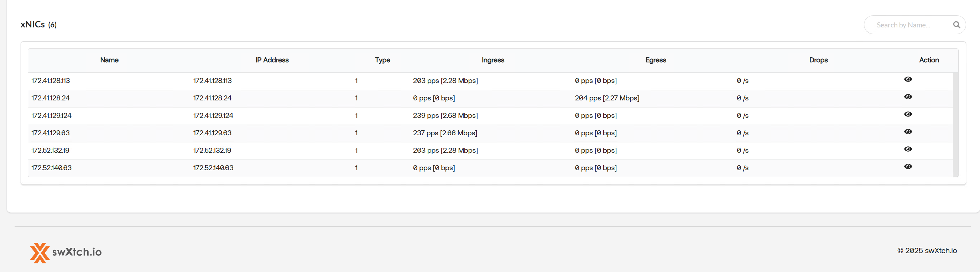The image size is (980, 272).
Task: View details of xNIC 172.41.128.24
Action: 908,97
